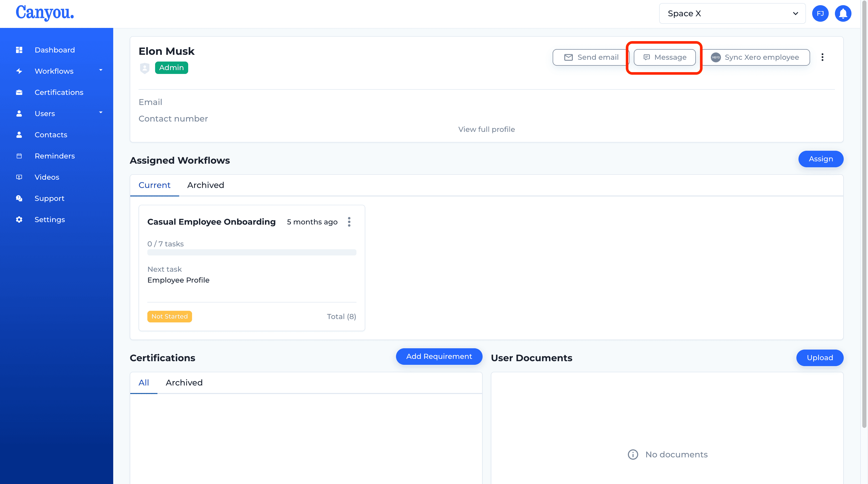Open the Dashboard grid icon
This screenshot has width=868, height=484.
pos(19,50)
